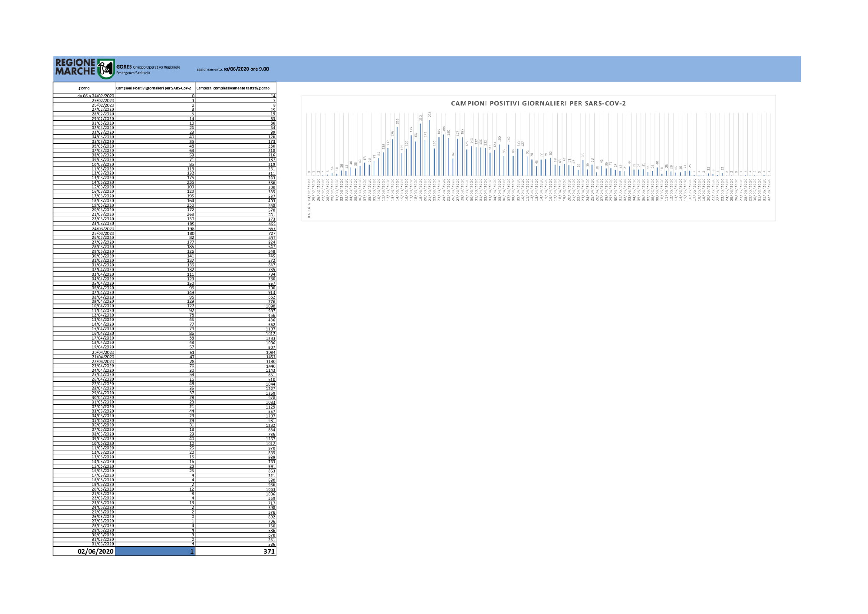Click the 07/03/2020 date cell
Viewport: 868px width, 614px height.
(x=103, y=151)
